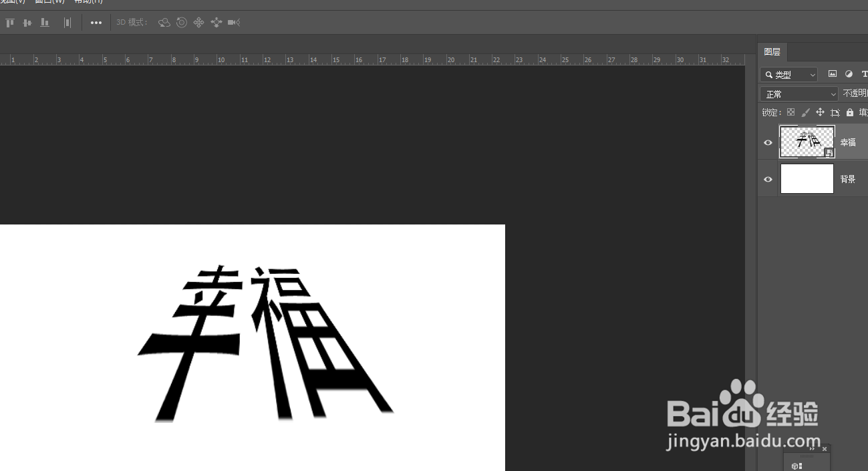Select the 3D dolly camera tool
Viewport: 868px width, 471px height.
[216, 22]
